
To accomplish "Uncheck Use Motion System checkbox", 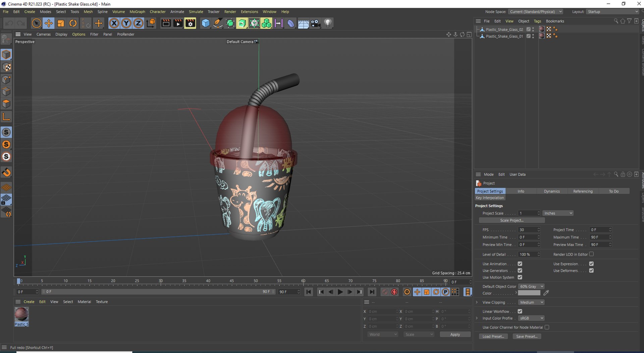I will (x=520, y=277).
